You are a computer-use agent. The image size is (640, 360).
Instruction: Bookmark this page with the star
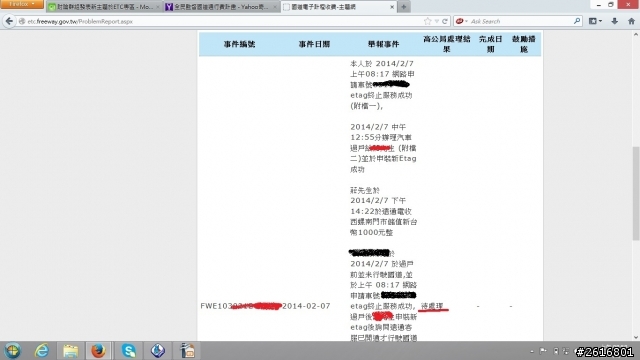point(427,21)
